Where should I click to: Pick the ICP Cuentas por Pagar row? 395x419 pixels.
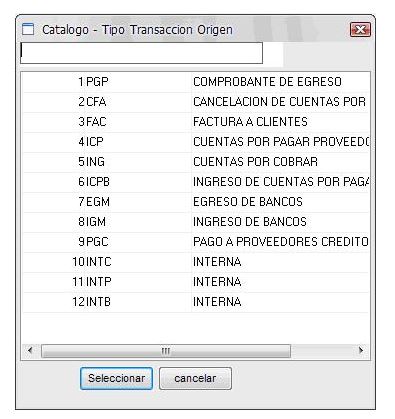coord(196,142)
